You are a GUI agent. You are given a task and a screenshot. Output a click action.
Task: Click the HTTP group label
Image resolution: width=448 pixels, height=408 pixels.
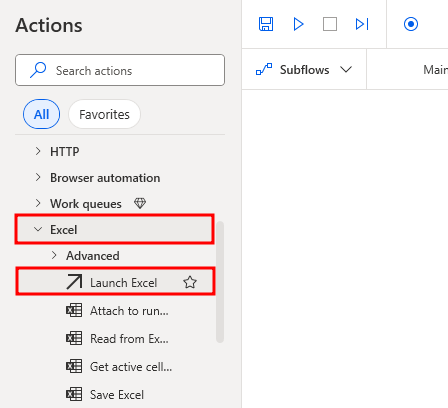[x=65, y=152]
